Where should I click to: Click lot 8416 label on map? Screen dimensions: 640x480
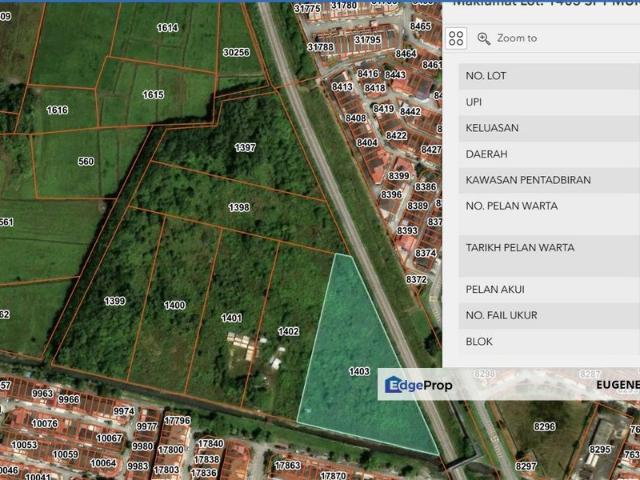(367, 73)
